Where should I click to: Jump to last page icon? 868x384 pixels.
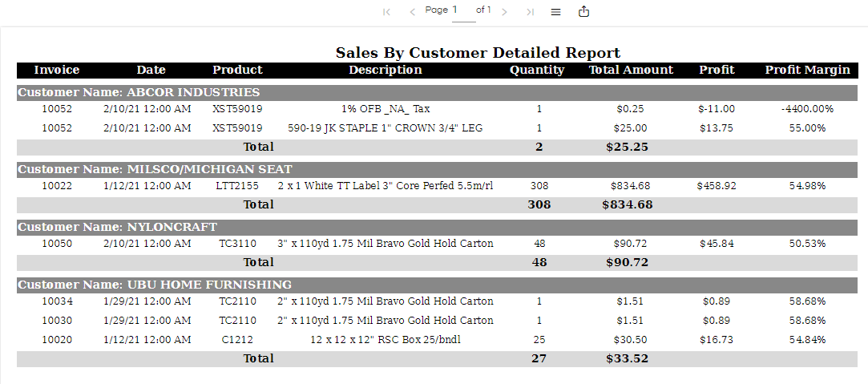pos(530,12)
